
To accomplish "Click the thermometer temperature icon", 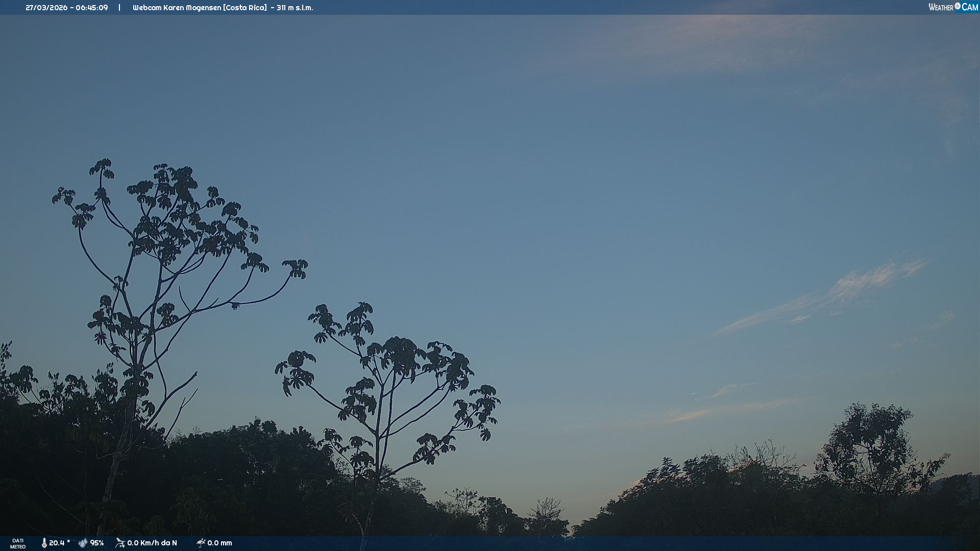I will click(44, 543).
